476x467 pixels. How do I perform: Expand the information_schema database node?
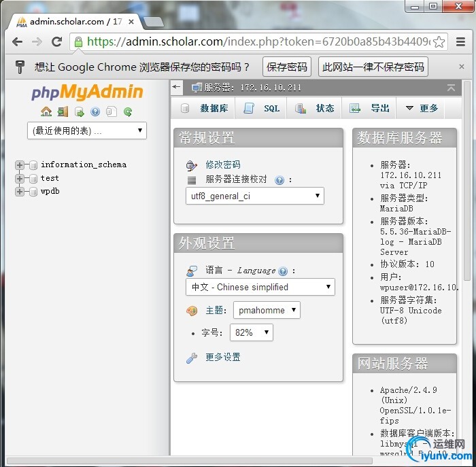pos(20,165)
